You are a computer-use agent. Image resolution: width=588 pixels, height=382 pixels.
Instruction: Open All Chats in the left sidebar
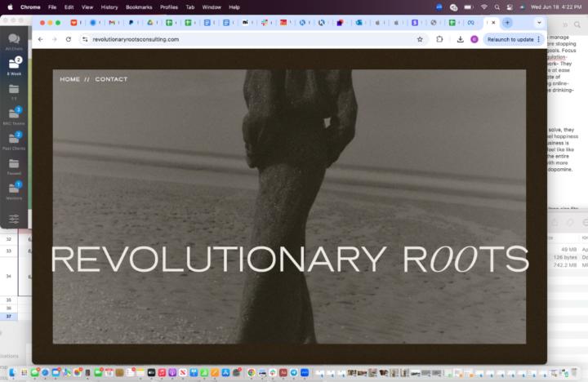point(14,42)
